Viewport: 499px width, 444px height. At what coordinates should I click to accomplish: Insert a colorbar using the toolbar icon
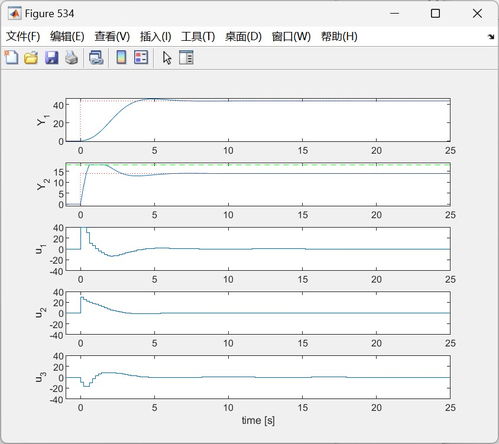point(121,57)
